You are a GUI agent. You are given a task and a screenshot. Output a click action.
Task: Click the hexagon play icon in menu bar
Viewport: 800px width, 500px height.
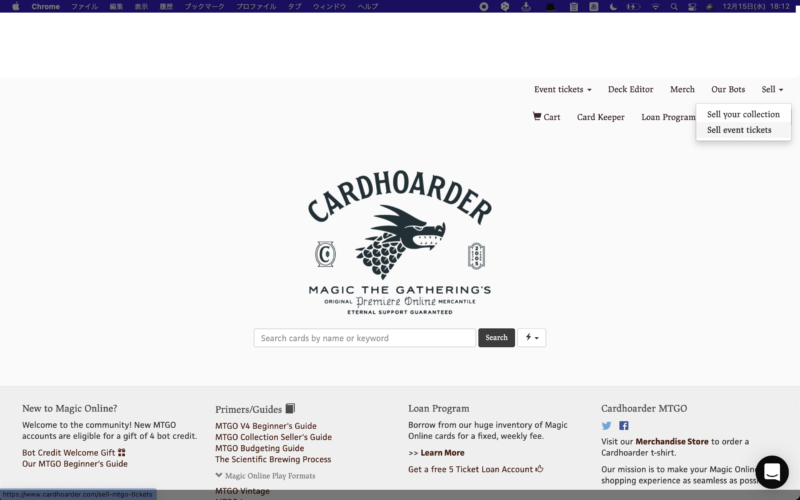tap(505, 7)
